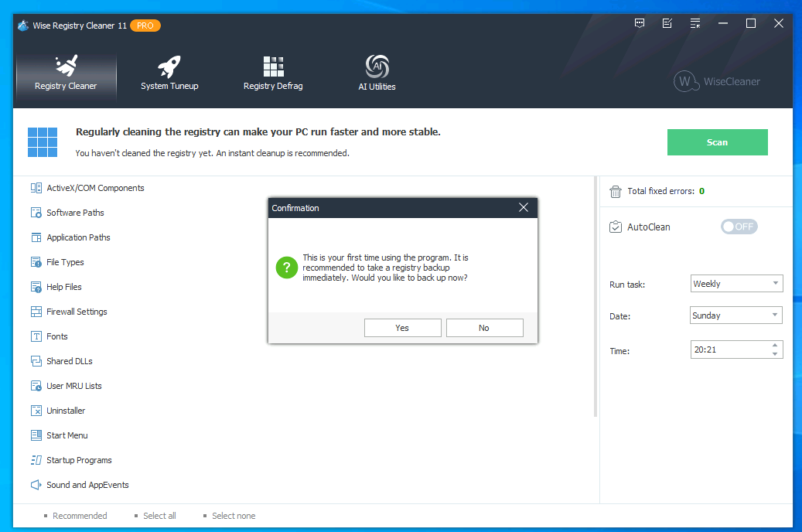802x532 pixels.
Task: Click the WiseCleaner logo
Action: 716,81
